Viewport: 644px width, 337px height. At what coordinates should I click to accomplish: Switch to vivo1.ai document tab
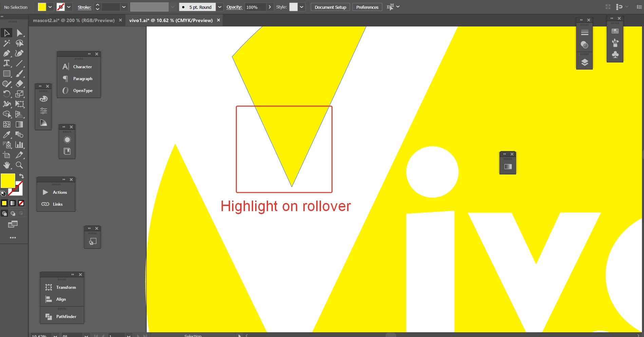(171, 20)
